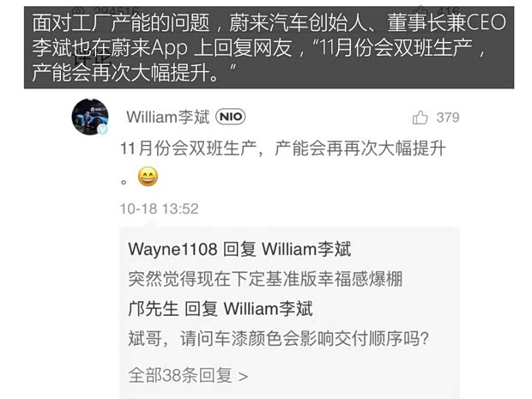The width and height of the screenshot is (532, 399).
Task: Select 邝先生's question about 车漆颜色
Action: click(x=279, y=339)
